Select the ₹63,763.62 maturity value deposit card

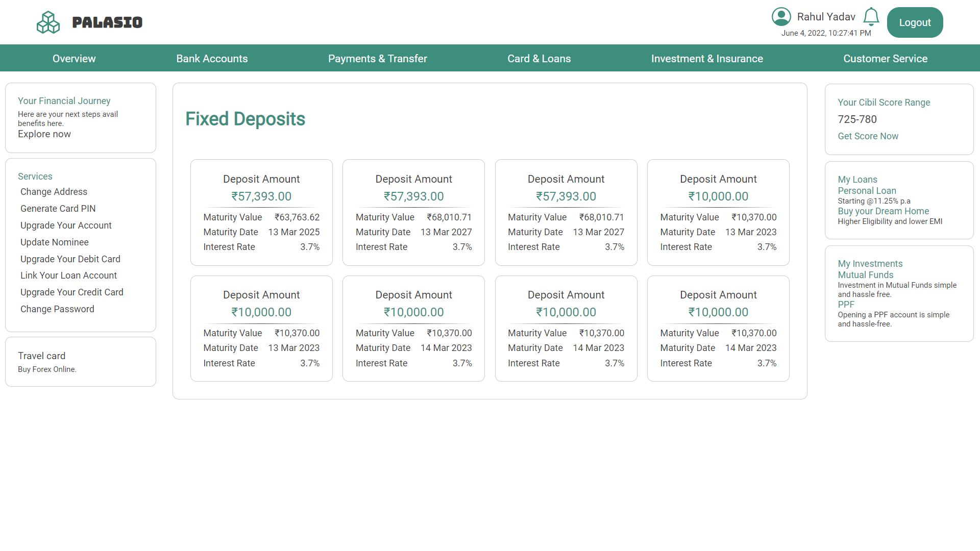click(x=261, y=212)
